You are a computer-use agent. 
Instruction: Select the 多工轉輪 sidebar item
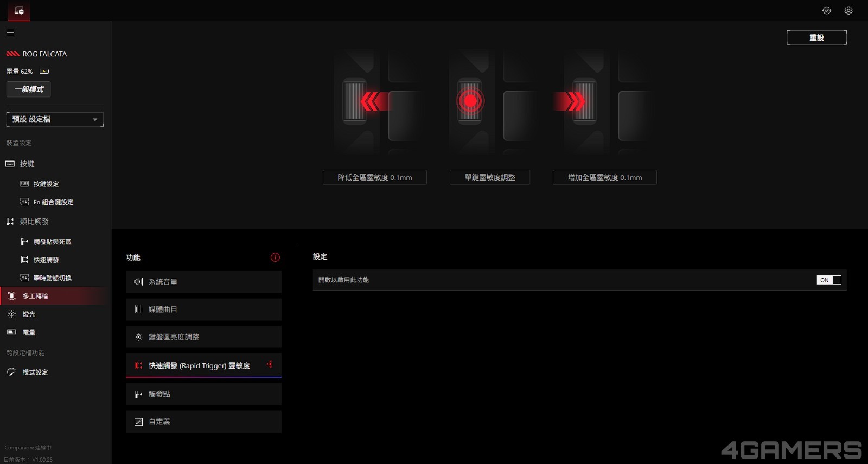click(54, 296)
